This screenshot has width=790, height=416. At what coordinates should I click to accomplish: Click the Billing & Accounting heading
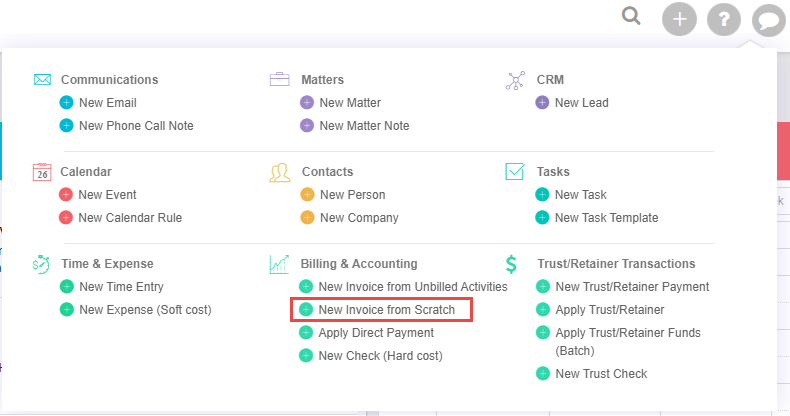(x=359, y=264)
